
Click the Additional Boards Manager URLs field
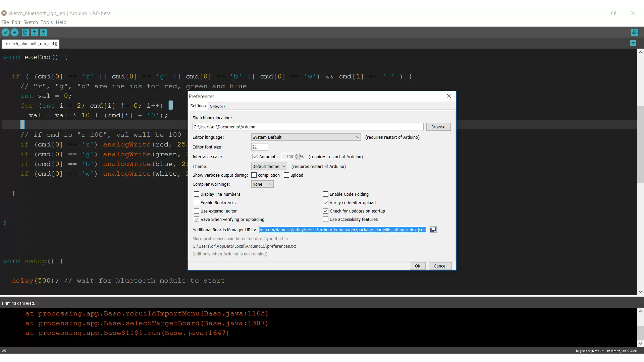pos(343,230)
